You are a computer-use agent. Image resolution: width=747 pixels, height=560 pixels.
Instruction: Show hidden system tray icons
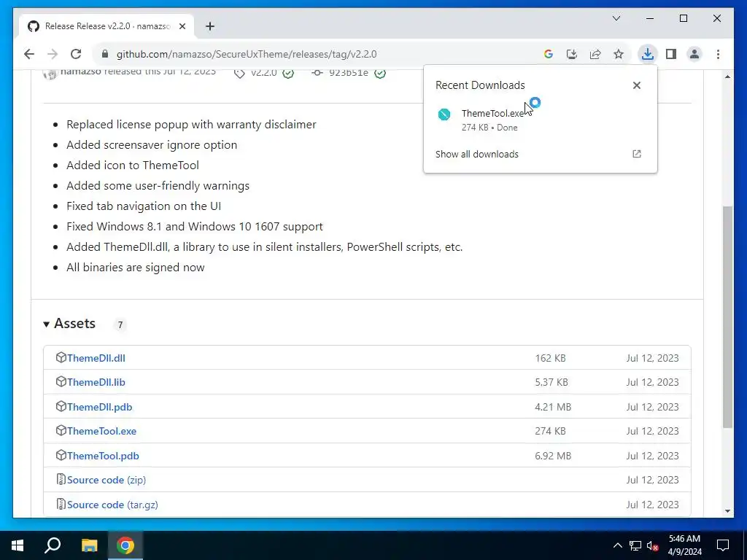pyautogui.click(x=617, y=545)
